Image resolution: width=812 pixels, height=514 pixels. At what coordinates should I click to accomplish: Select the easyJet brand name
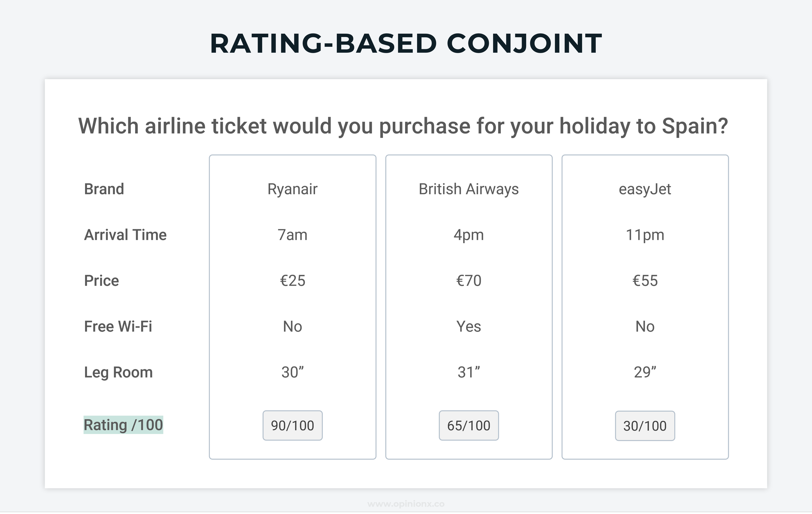point(645,189)
